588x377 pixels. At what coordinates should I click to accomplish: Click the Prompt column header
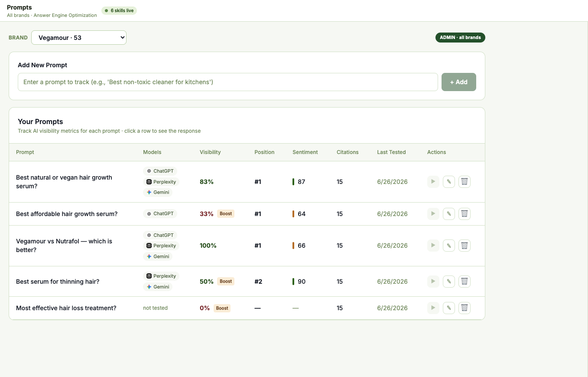click(25, 152)
